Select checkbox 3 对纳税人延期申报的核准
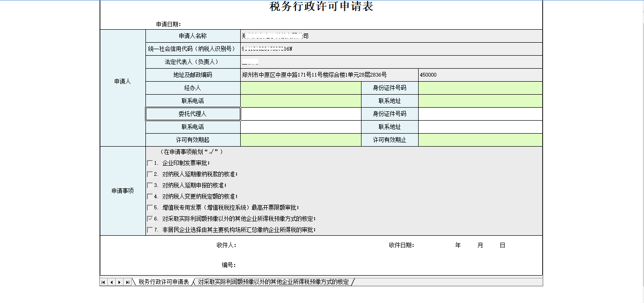The image size is (644, 303). (x=150, y=186)
